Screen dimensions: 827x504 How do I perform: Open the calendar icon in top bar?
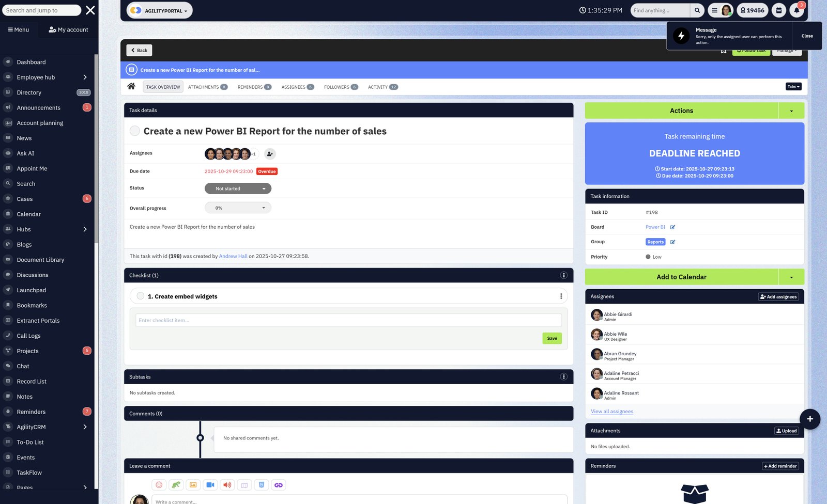point(779,10)
